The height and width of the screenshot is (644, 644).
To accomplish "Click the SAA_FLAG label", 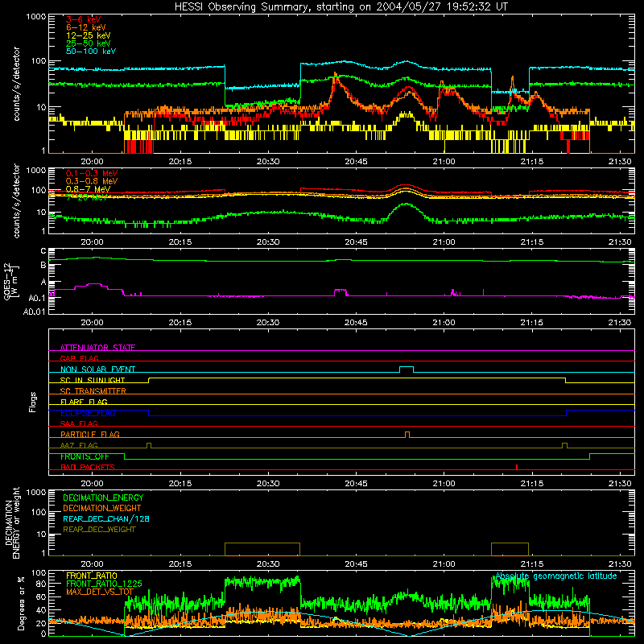I will (79, 423).
